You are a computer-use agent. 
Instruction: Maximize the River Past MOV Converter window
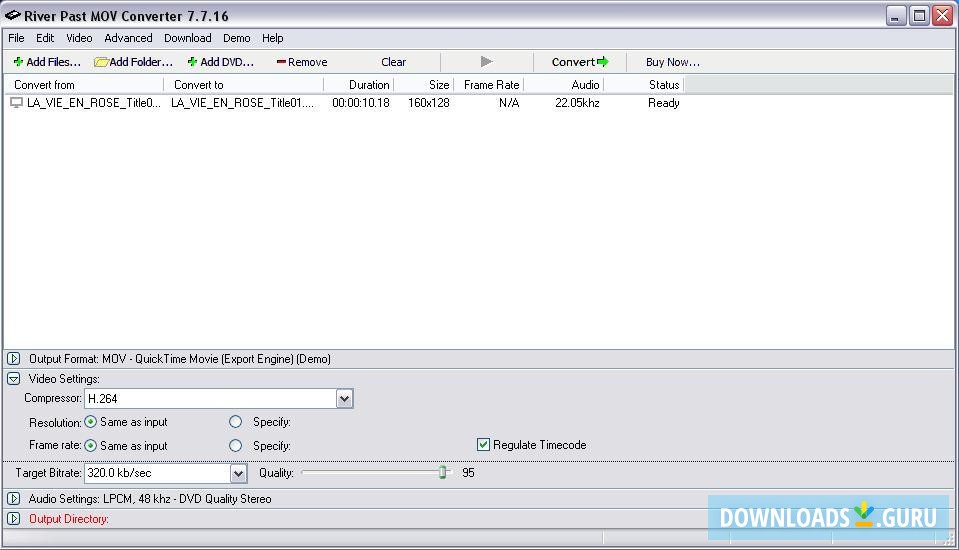(919, 15)
